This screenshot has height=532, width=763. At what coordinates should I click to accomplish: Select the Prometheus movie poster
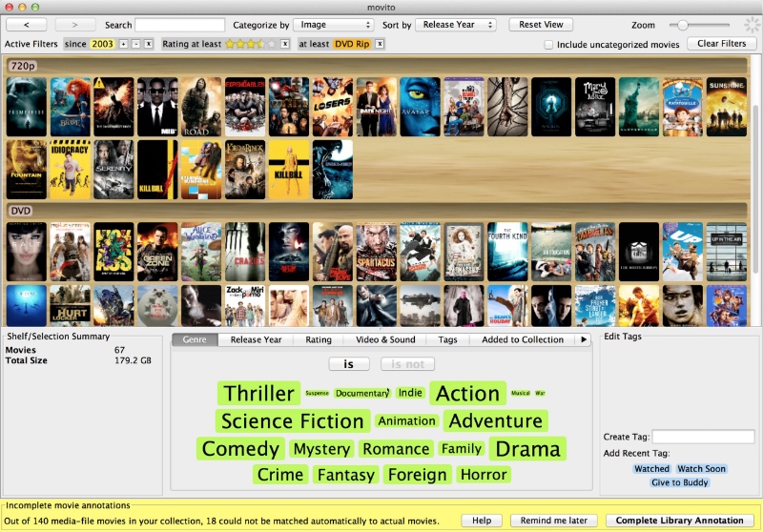tap(27, 107)
